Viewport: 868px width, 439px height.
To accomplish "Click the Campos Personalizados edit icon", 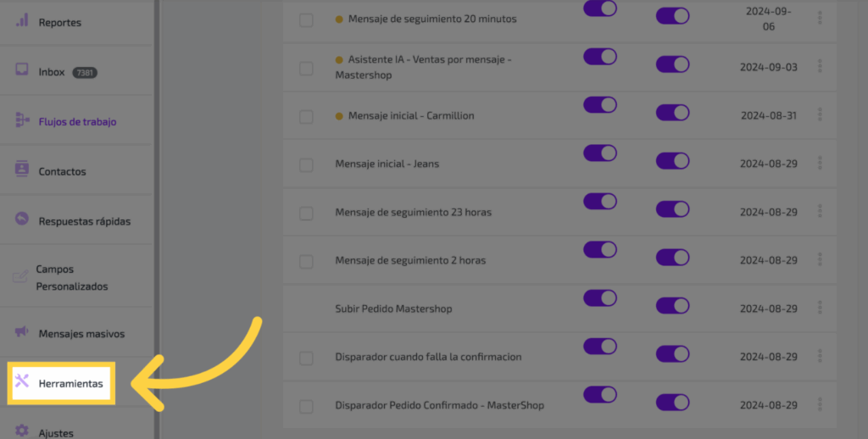I will (20, 277).
